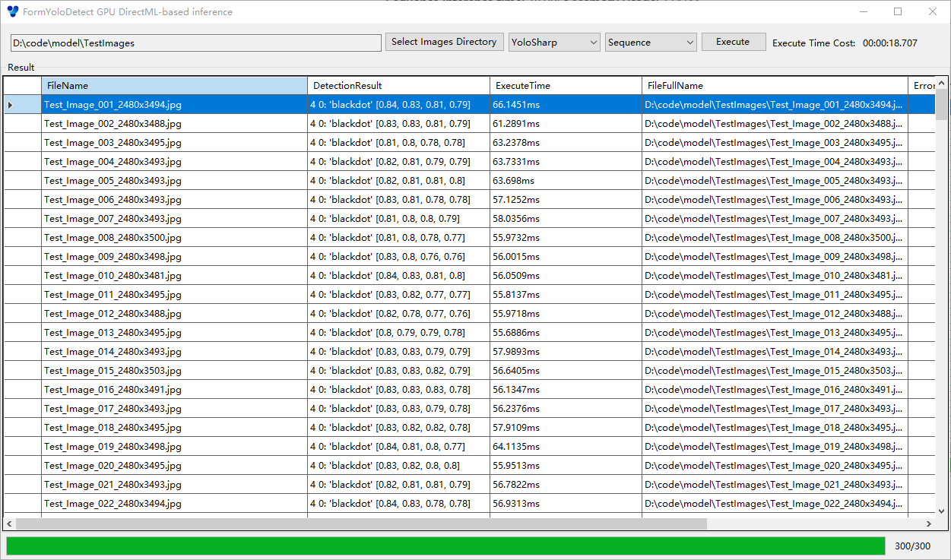Open the Sequence mode dropdown
This screenshot has height=560, width=951.
coord(651,43)
